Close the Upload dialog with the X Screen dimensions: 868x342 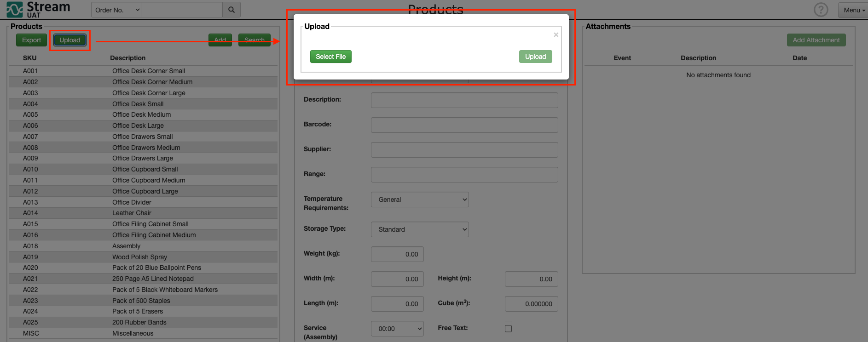coord(556,35)
